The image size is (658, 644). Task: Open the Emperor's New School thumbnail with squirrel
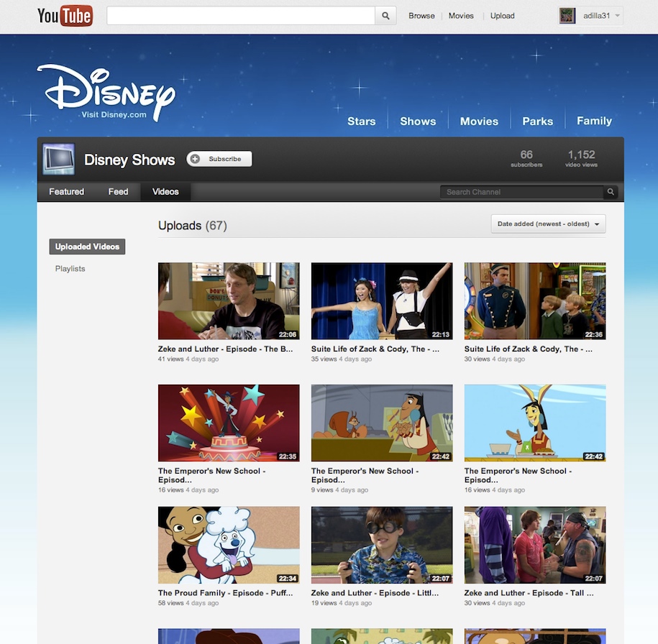click(x=382, y=423)
